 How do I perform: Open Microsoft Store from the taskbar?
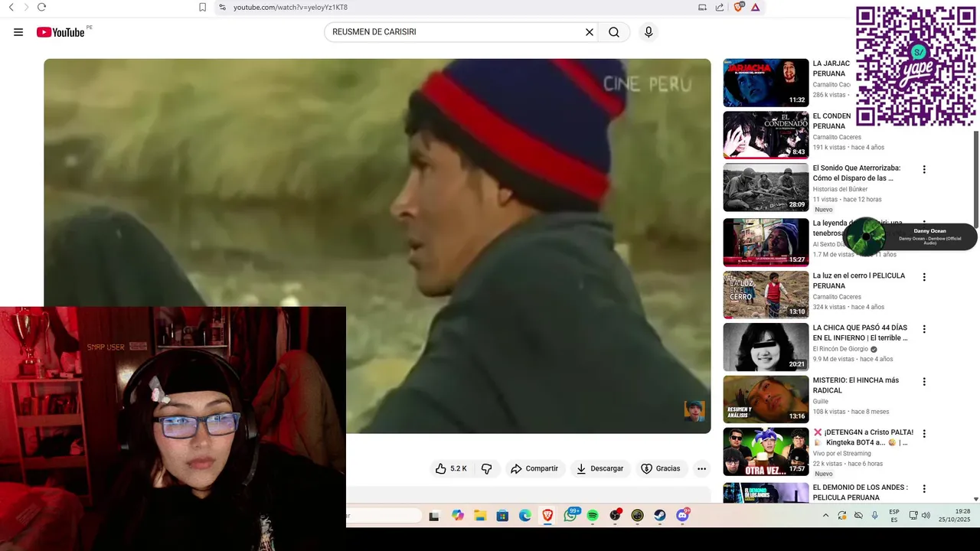click(x=502, y=516)
